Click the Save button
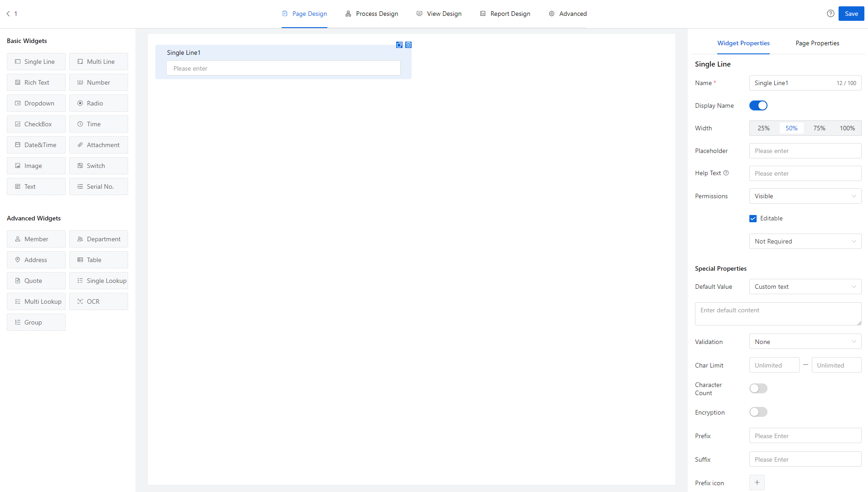 coord(851,14)
